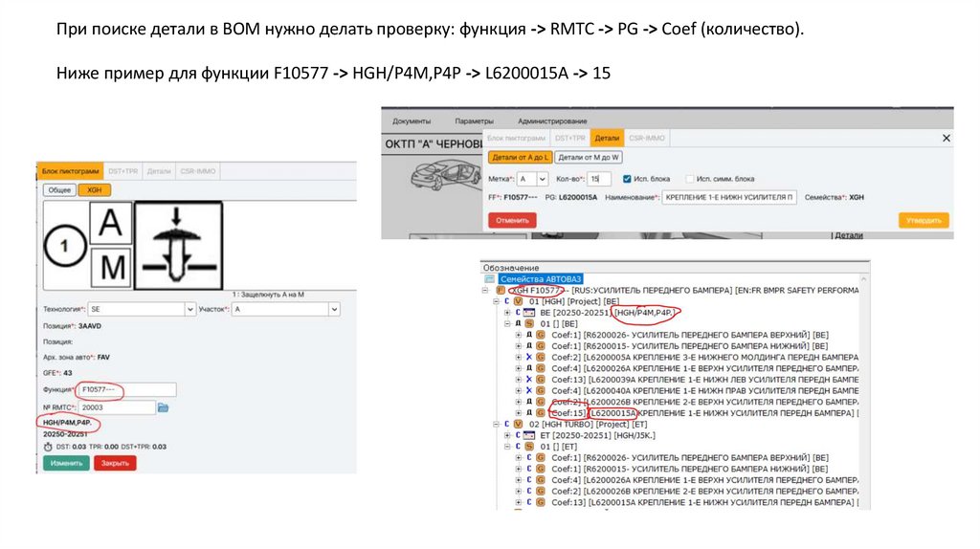980x549 pixels.
Task: Select the letter M pictogram tile
Action: 111,267
